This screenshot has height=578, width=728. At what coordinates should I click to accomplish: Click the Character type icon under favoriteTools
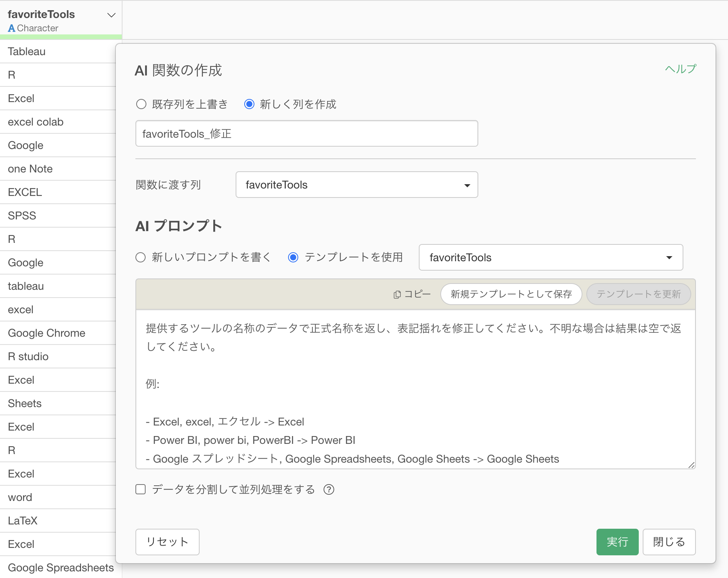11,29
